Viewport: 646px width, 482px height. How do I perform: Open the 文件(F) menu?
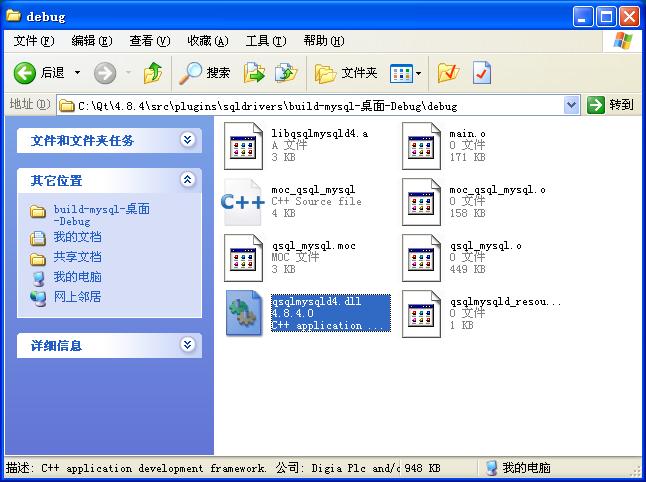33,41
